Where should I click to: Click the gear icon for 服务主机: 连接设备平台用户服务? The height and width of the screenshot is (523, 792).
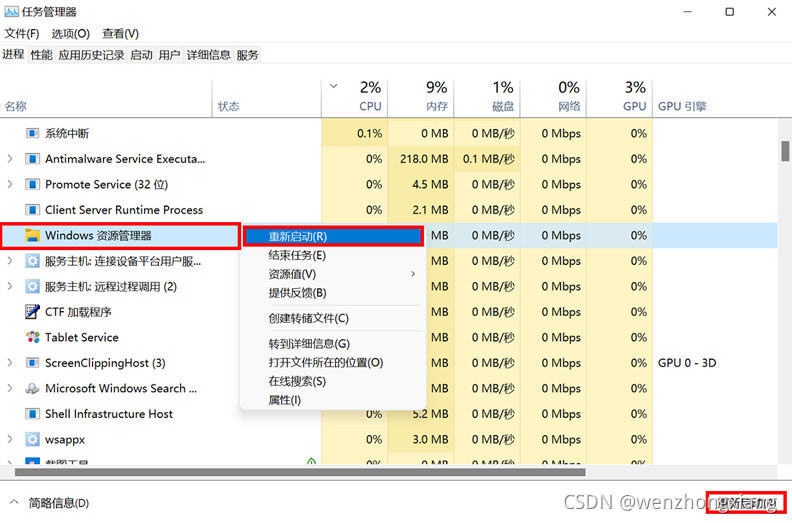point(32,261)
